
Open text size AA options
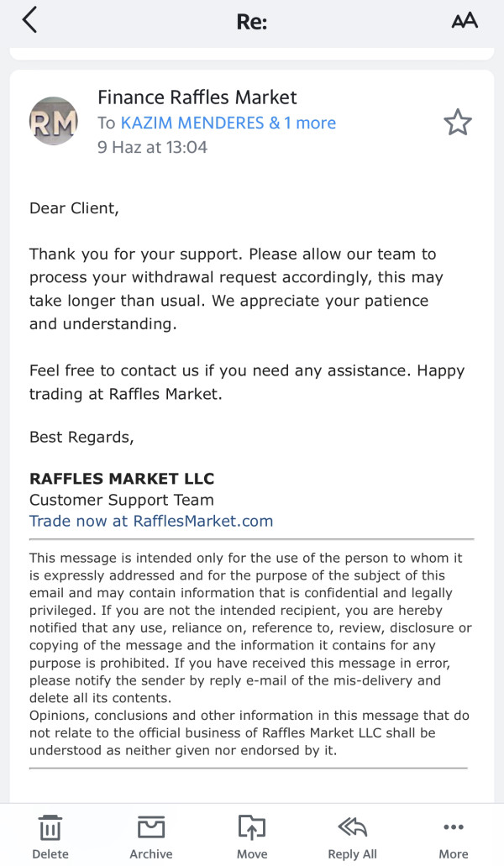[x=465, y=21]
